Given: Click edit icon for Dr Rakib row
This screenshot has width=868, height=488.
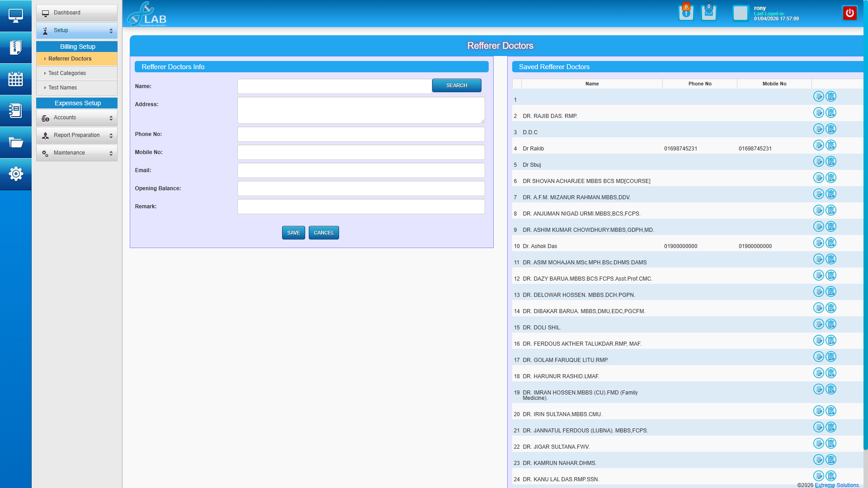Looking at the screenshot, I should coord(818,145).
